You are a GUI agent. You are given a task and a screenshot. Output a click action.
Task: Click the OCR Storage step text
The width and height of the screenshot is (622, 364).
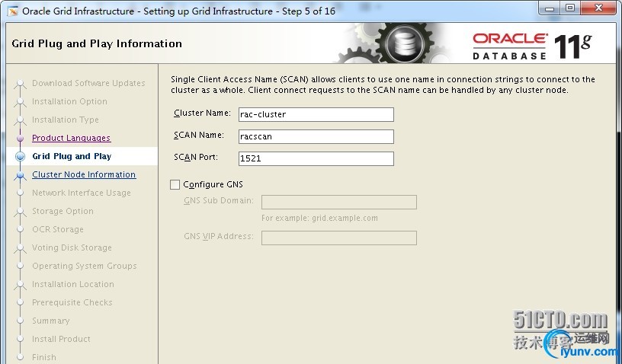coord(58,229)
